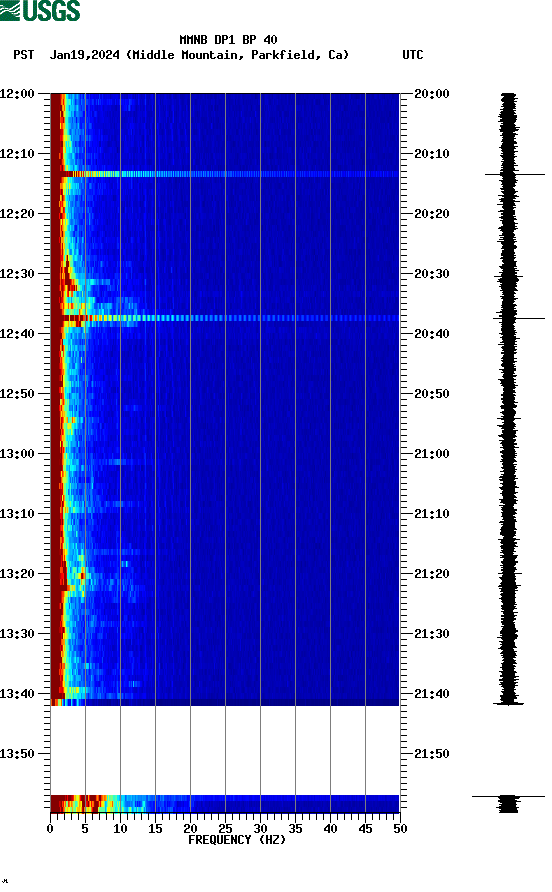Image resolution: width=552 pixels, height=892 pixels.
Task: Click the 21:50 UTC time label
Action: [432, 754]
